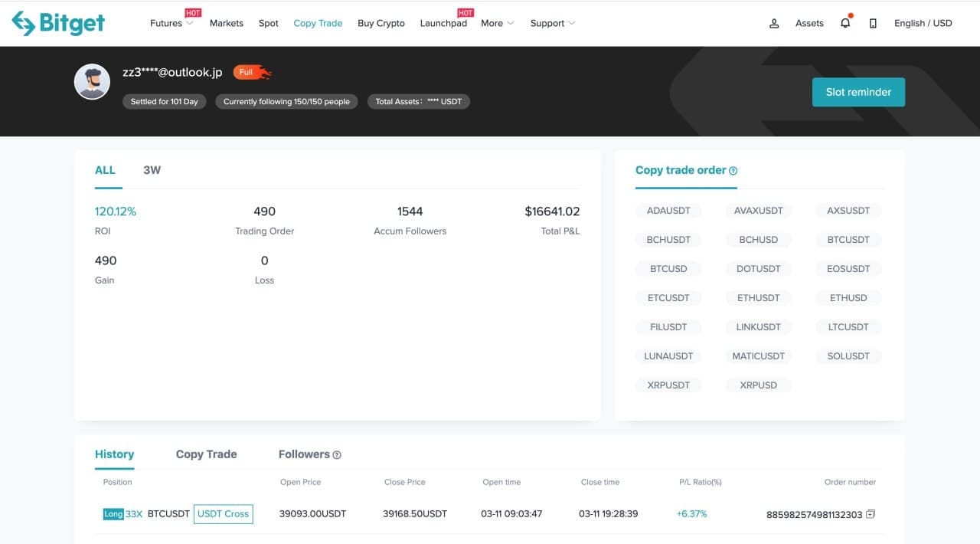
Task: Click the 120.12% ROI value
Action: [x=116, y=211]
